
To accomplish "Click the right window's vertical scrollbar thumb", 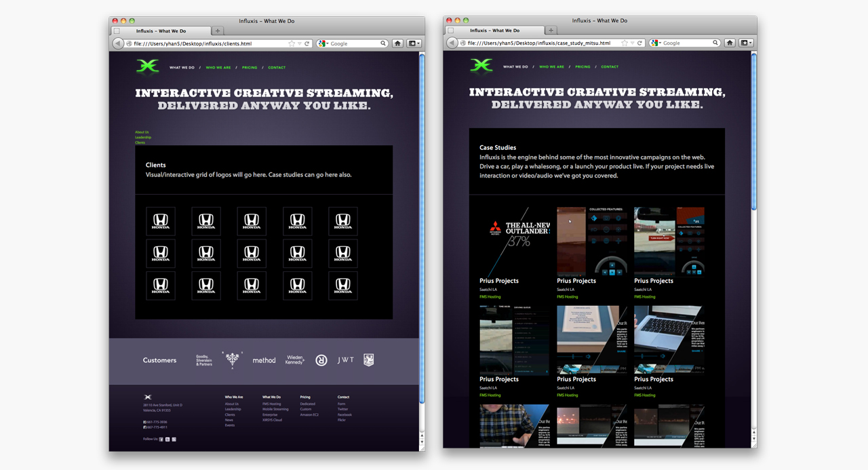I will coord(753,132).
